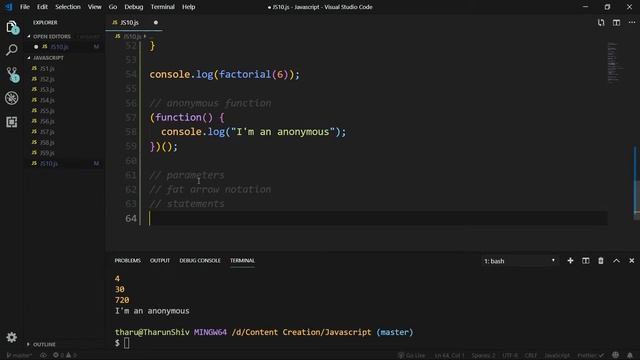Click the Ln 64, Col 1 cursor position
640x360 pixels.
tap(449, 356)
